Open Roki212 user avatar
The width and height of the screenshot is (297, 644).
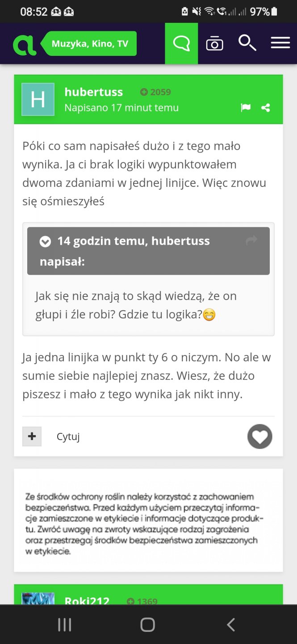38,598
